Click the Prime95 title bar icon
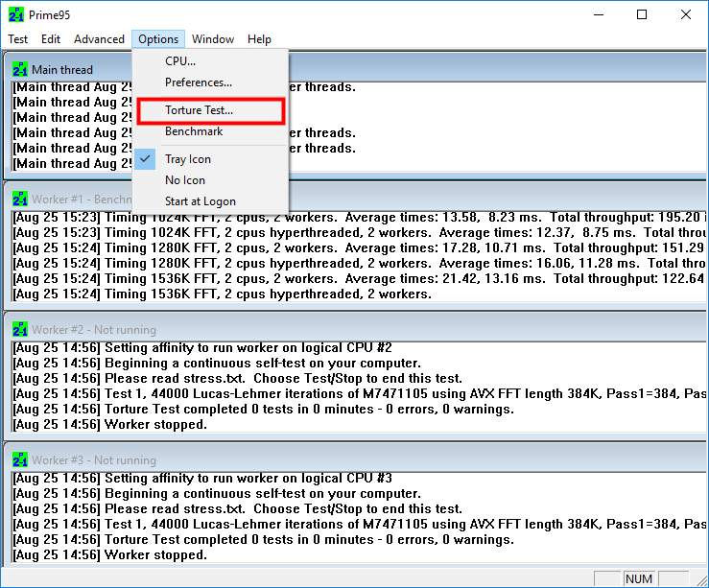The width and height of the screenshot is (709, 588). [x=14, y=14]
